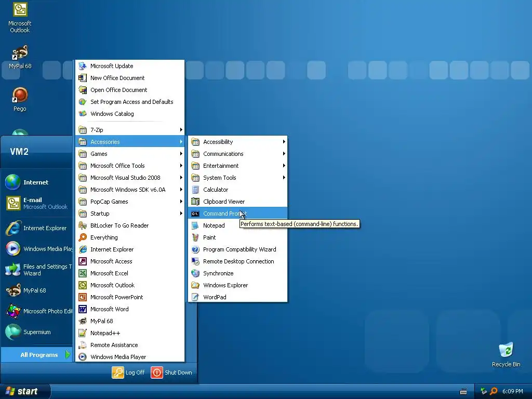
Task: Click the Everything tray icon
Action: click(494, 391)
